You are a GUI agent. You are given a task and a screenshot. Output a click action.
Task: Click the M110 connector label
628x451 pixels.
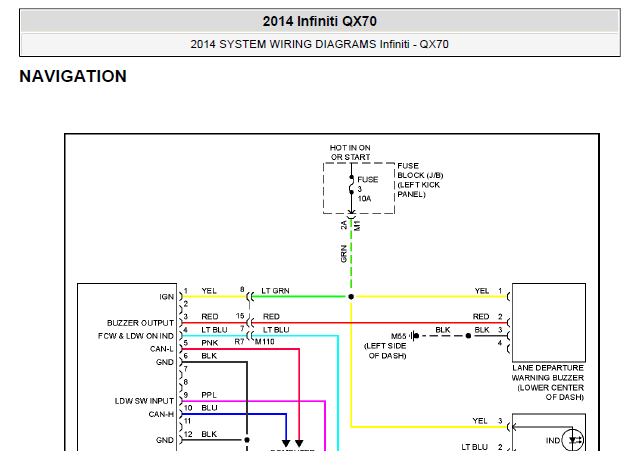tap(265, 342)
